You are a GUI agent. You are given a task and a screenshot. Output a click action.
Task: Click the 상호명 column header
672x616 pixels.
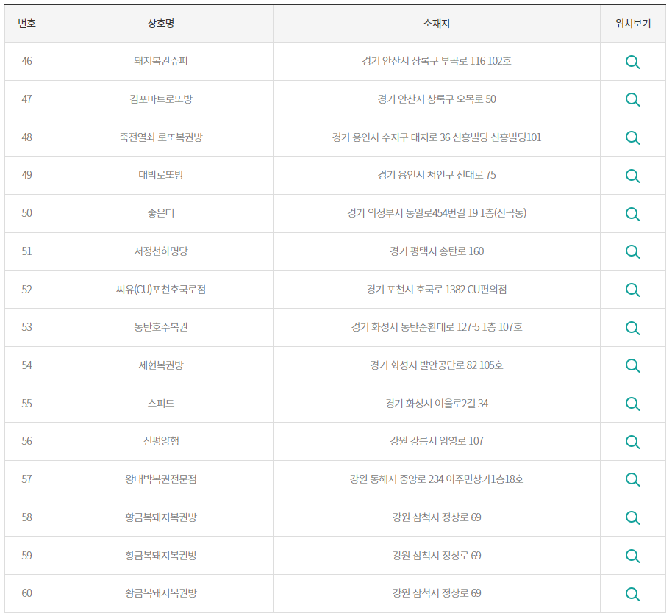[x=161, y=24]
